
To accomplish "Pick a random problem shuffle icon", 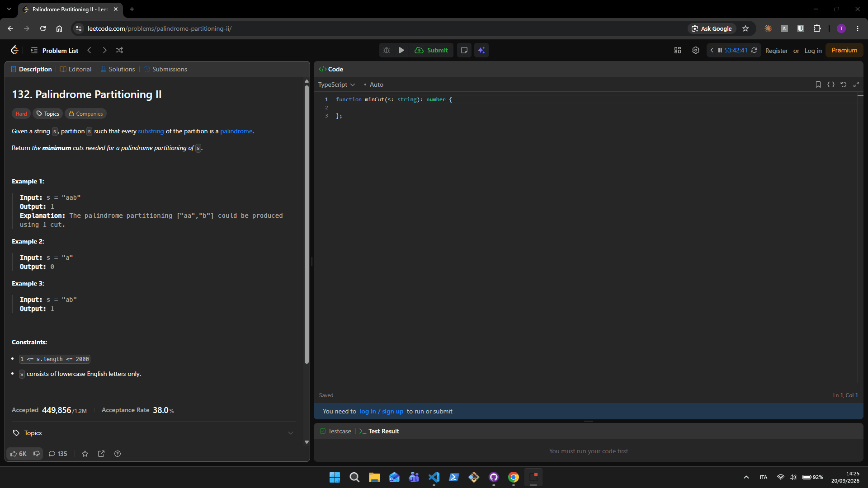I will (119, 50).
